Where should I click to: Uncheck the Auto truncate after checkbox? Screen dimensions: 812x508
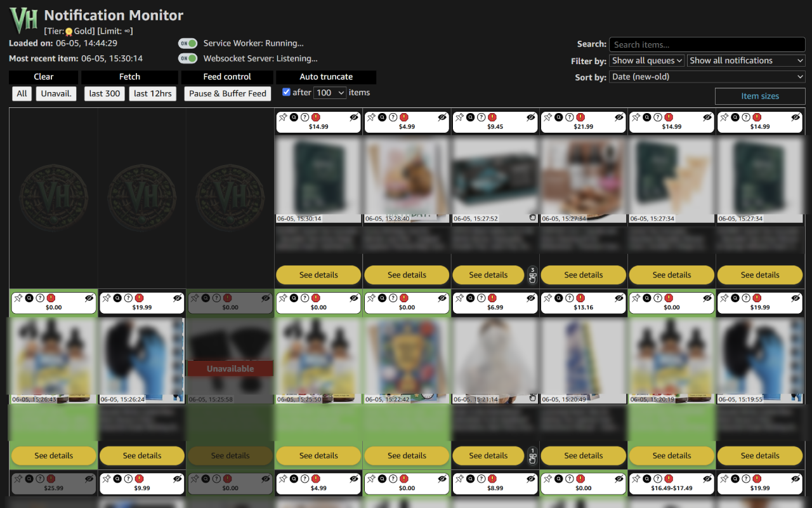pyautogui.click(x=286, y=92)
